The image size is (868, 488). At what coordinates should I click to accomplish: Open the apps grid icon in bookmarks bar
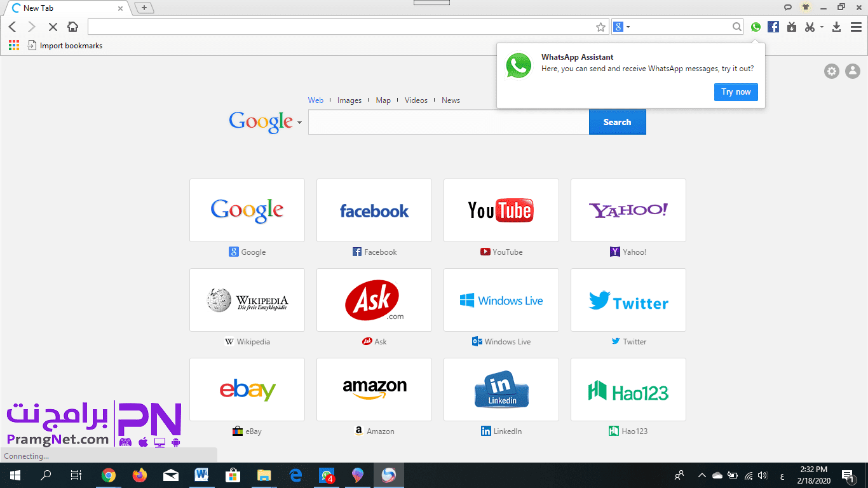tap(14, 45)
